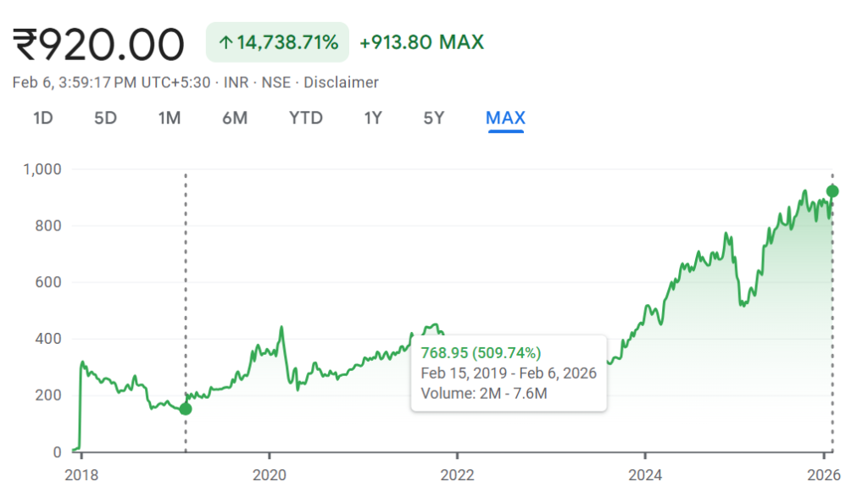Switch chart to 6M range
This screenshot has width=868, height=498.
(235, 118)
